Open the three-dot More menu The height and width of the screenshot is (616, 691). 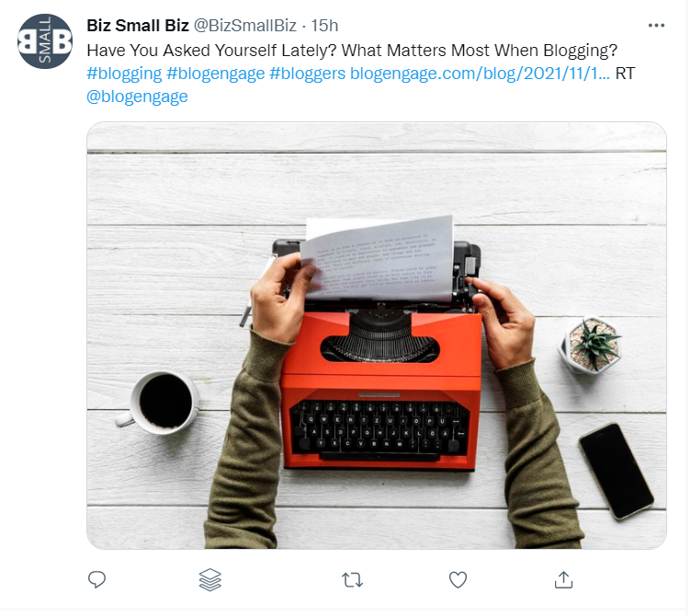pos(656,26)
